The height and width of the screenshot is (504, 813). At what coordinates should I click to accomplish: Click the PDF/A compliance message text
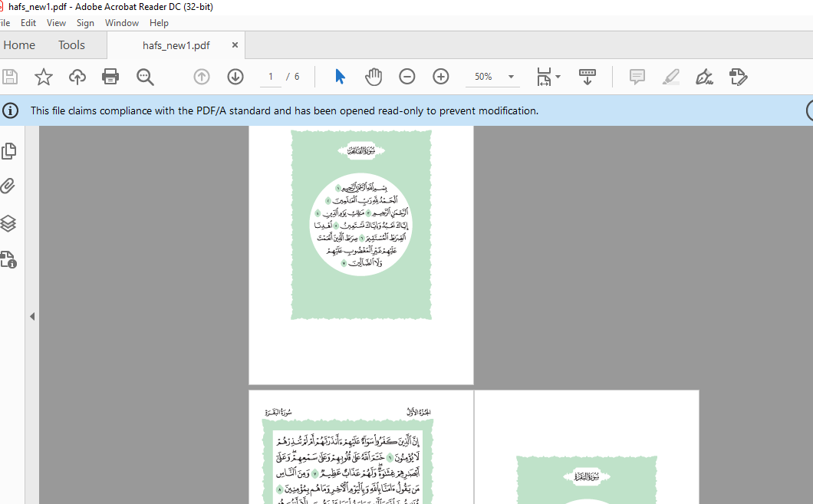click(284, 110)
